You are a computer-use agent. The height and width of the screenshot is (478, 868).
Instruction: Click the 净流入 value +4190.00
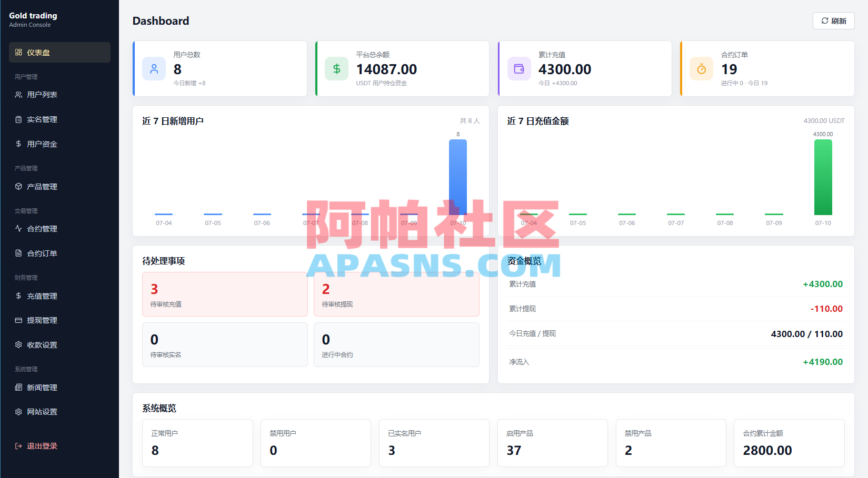coord(823,362)
